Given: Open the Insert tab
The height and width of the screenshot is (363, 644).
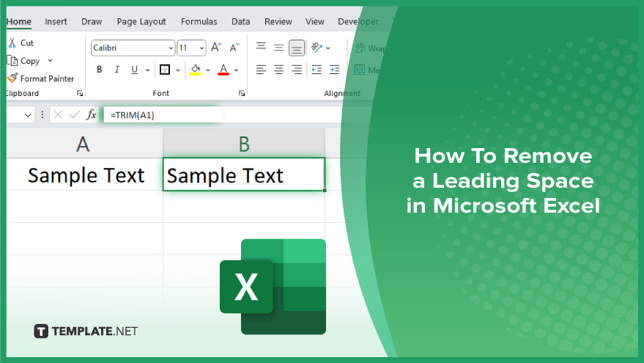Looking at the screenshot, I should point(56,21).
